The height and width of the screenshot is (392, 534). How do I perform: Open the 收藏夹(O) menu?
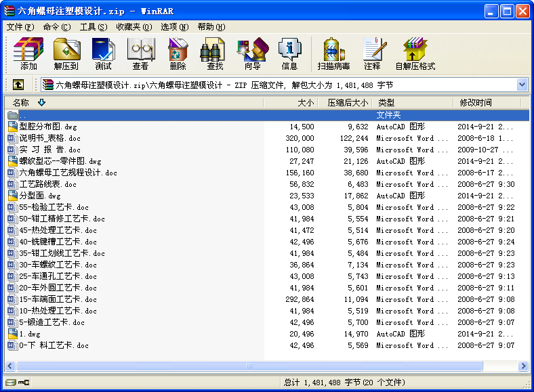tap(134, 27)
